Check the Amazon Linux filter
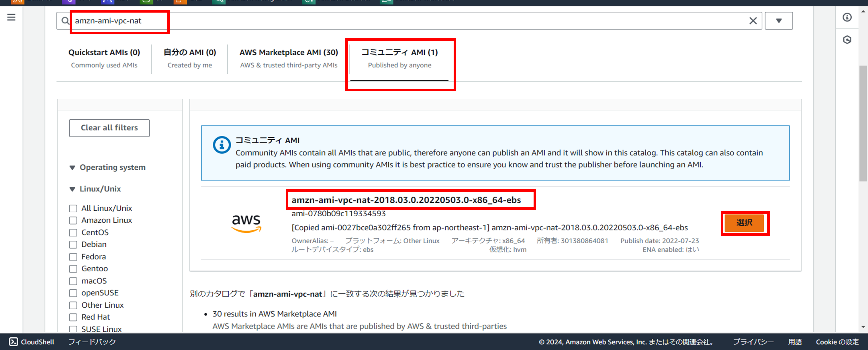Screen dimensions: 868x350 (73, 220)
